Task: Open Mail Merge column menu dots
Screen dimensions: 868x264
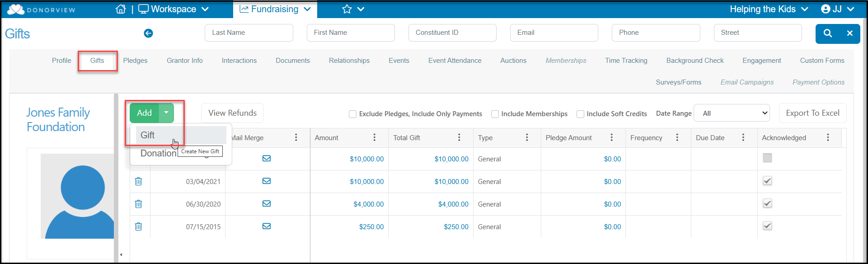Action: pyautogui.click(x=296, y=137)
